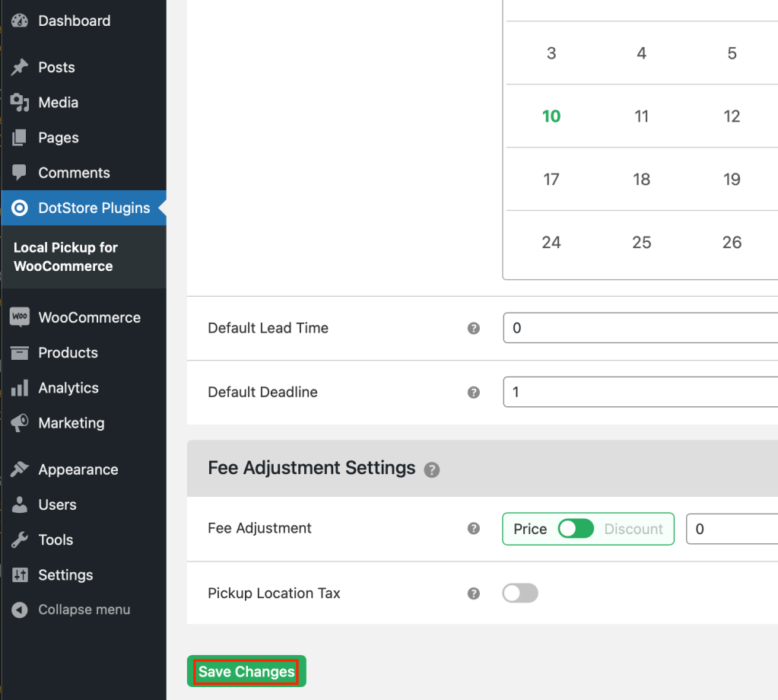Click the Default Deadline help icon
Viewport: 778px width, 700px height.
473,392
